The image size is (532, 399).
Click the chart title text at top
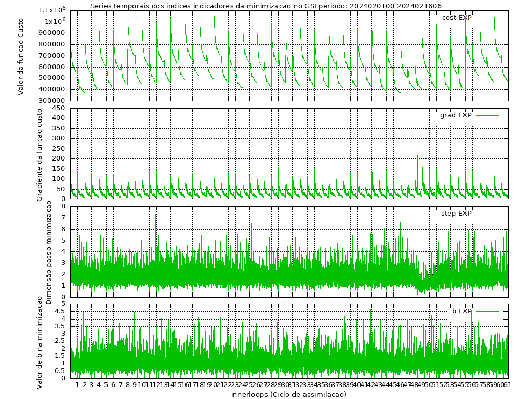click(265, 6)
